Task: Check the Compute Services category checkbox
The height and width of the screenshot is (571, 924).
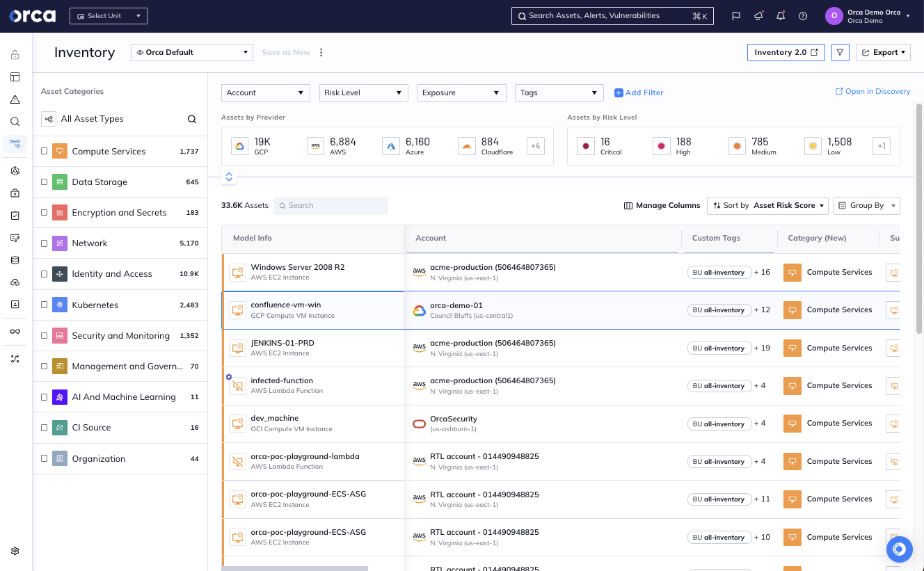Action: click(x=45, y=151)
